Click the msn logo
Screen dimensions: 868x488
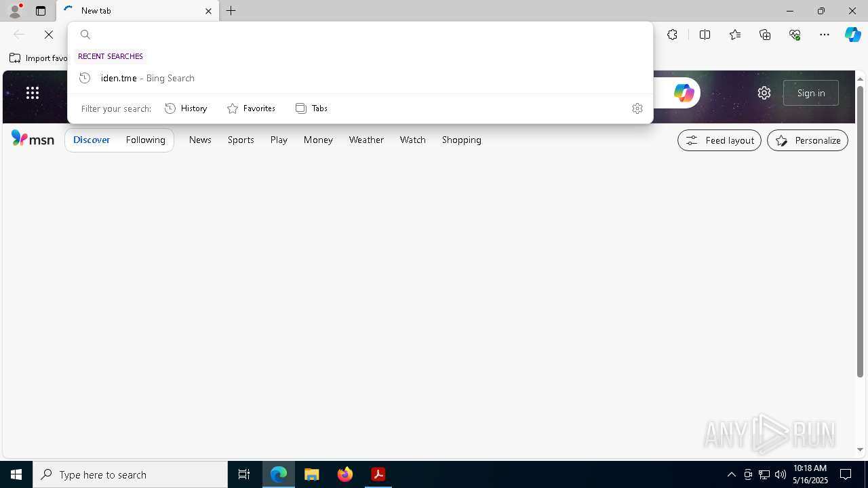(x=33, y=139)
